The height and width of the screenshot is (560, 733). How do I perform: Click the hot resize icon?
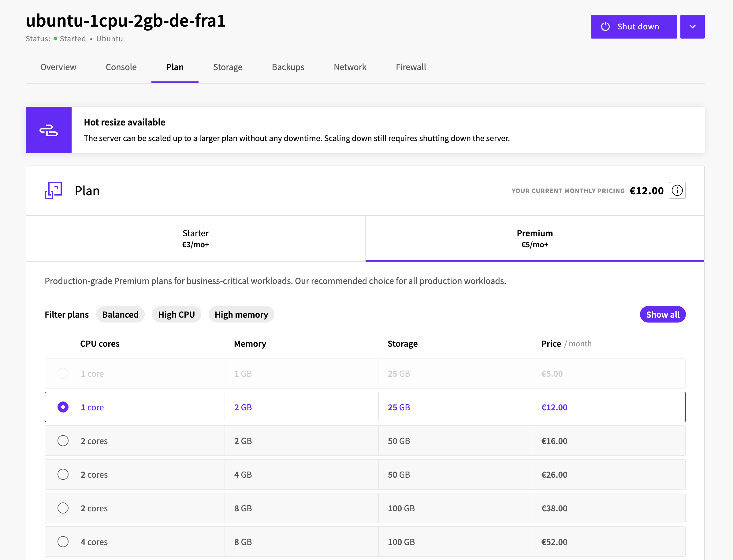[x=49, y=130]
